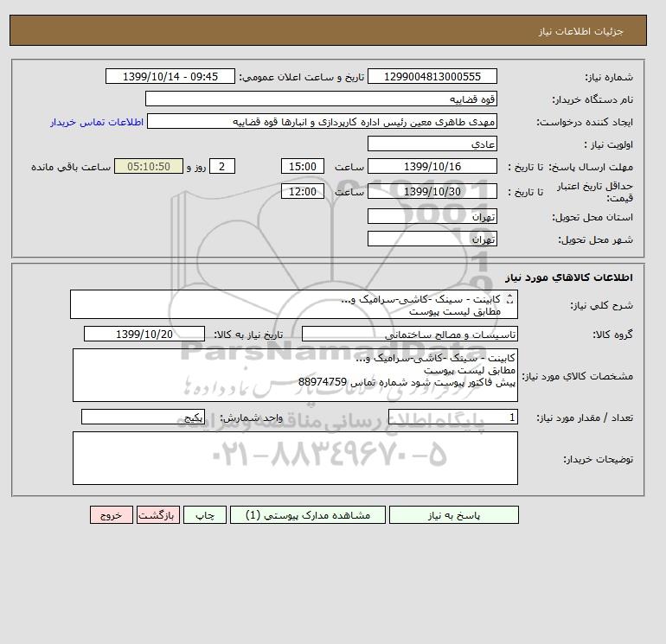Click the request creator field 'مهدی طاهری معین'
666x644 pixels.
[x=322, y=121]
